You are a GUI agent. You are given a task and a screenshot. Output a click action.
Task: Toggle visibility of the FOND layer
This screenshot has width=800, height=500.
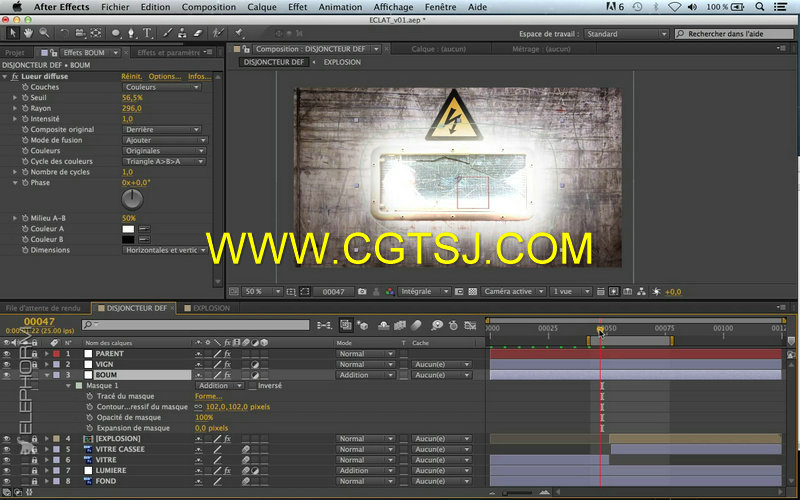click(7, 481)
